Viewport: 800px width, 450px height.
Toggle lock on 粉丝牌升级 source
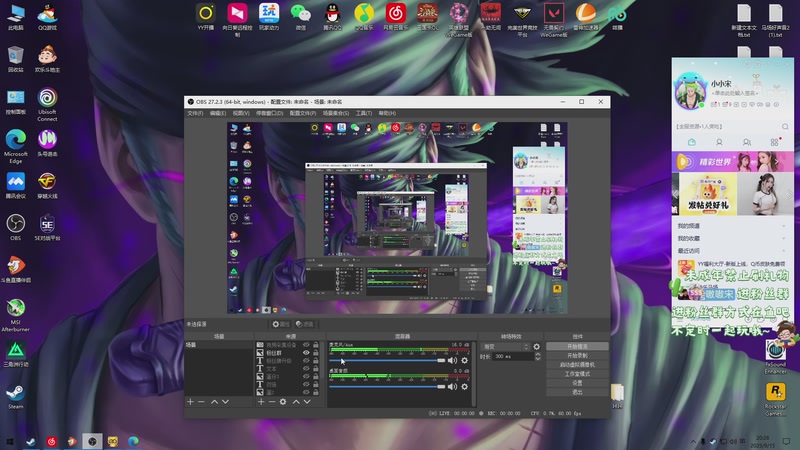tap(316, 361)
